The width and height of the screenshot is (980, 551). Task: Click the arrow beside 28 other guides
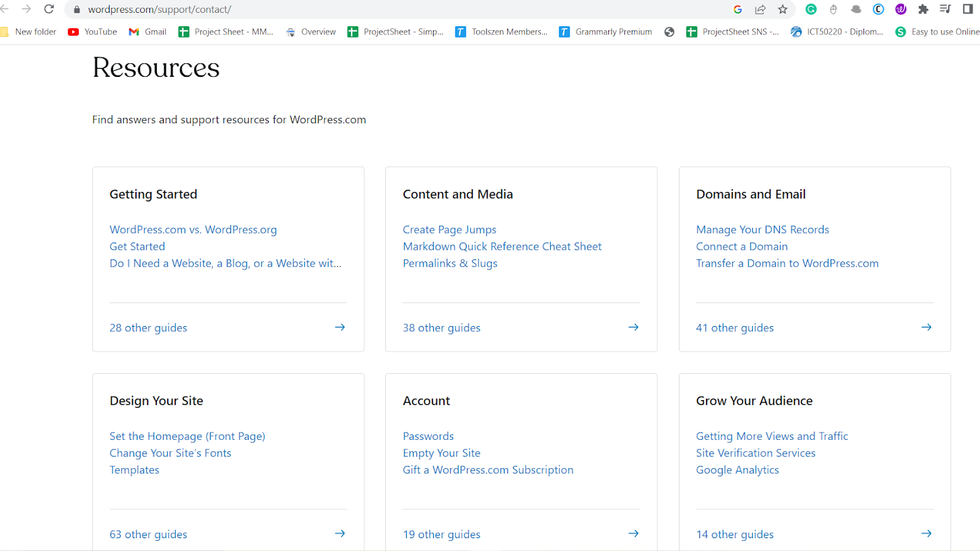coord(340,327)
